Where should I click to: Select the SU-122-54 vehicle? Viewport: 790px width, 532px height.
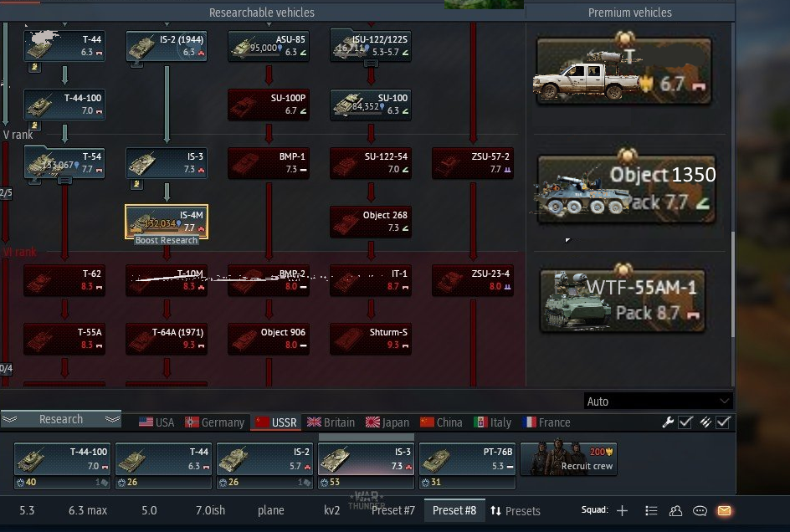pyautogui.click(x=371, y=163)
